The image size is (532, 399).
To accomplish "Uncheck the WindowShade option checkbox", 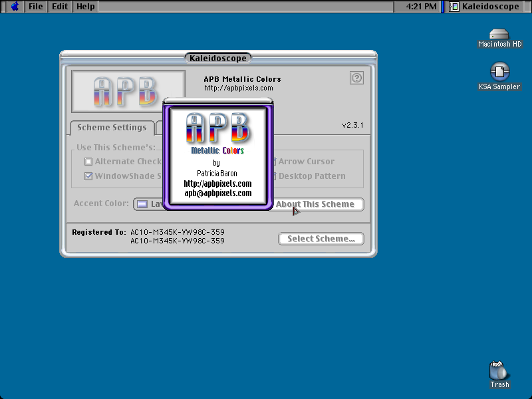I will point(88,176).
